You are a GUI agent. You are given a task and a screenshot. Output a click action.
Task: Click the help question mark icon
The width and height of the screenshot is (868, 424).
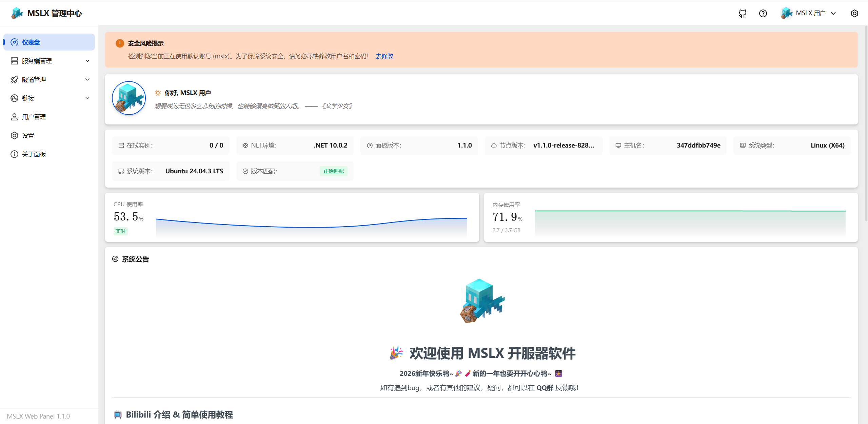[x=763, y=13]
